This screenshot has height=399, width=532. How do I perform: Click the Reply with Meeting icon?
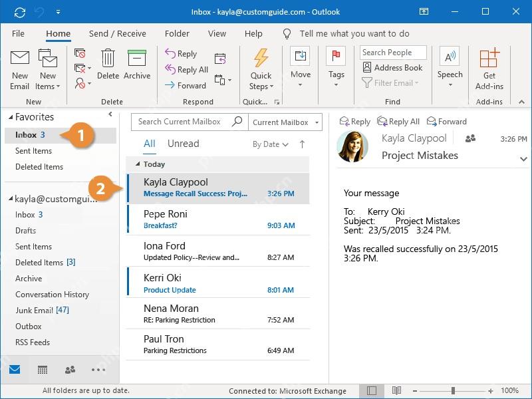tap(220, 59)
